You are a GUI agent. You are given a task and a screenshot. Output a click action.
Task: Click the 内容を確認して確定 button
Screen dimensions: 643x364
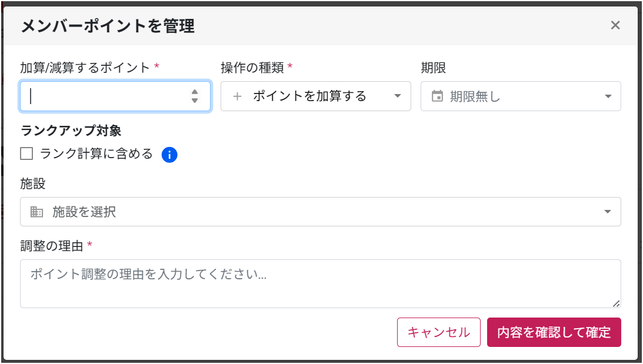554,332
